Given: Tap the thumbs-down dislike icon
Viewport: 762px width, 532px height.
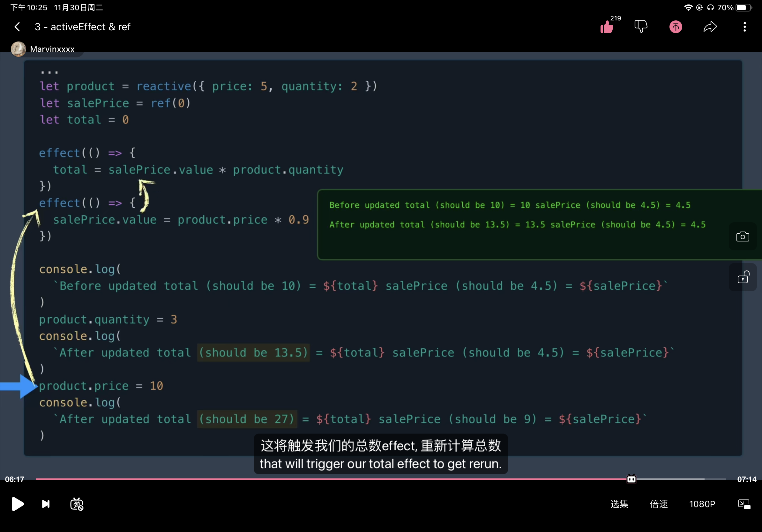Looking at the screenshot, I should click(640, 26).
